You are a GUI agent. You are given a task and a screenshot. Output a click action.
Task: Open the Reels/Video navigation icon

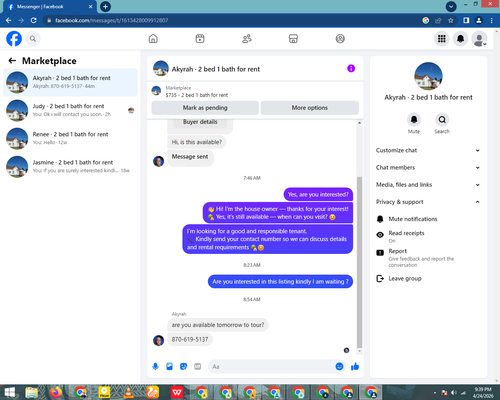[200, 39]
